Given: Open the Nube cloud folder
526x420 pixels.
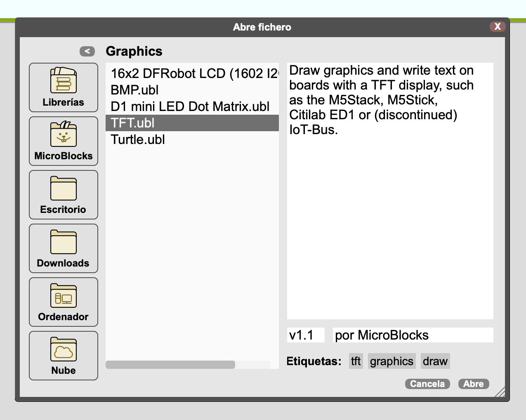Looking at the screenshot, I should (x=64, y=355).
